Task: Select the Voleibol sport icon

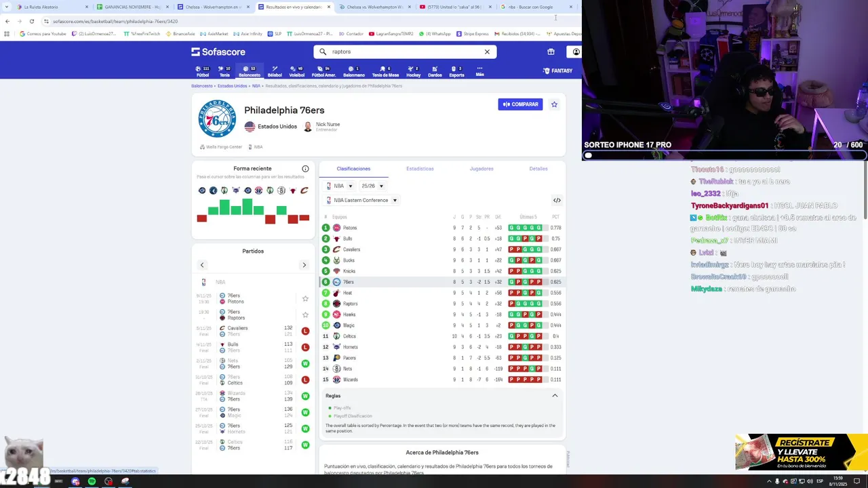Action: [x=297, y=71]
